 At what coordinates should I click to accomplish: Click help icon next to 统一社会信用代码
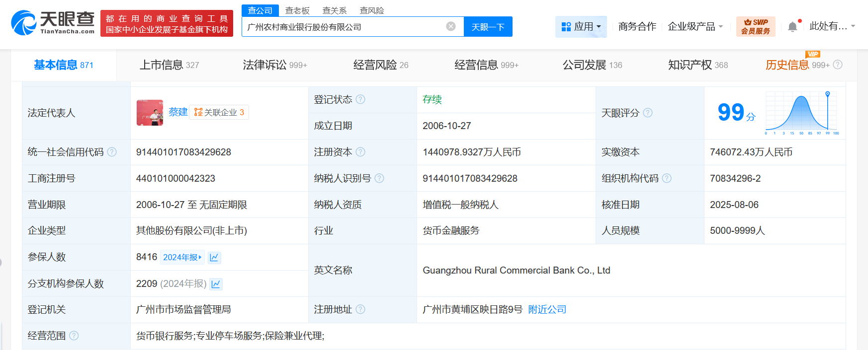tap(112, 152)
